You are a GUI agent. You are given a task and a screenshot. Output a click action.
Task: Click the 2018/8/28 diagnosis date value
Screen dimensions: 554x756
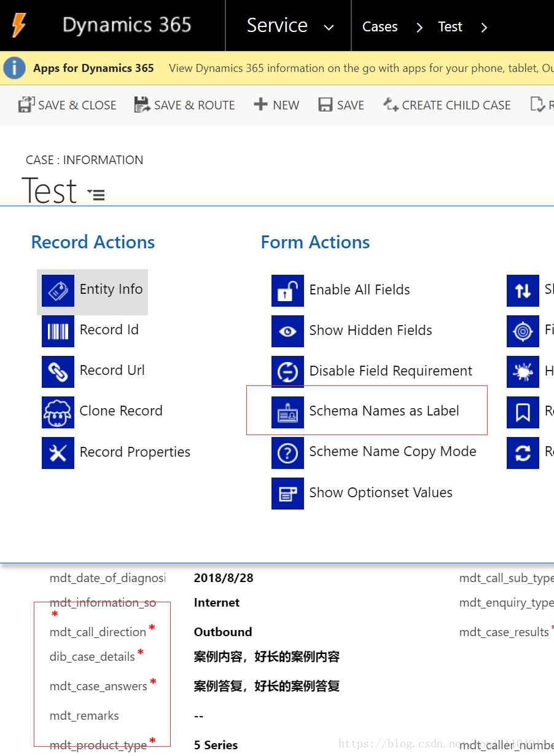click(224, 578)
